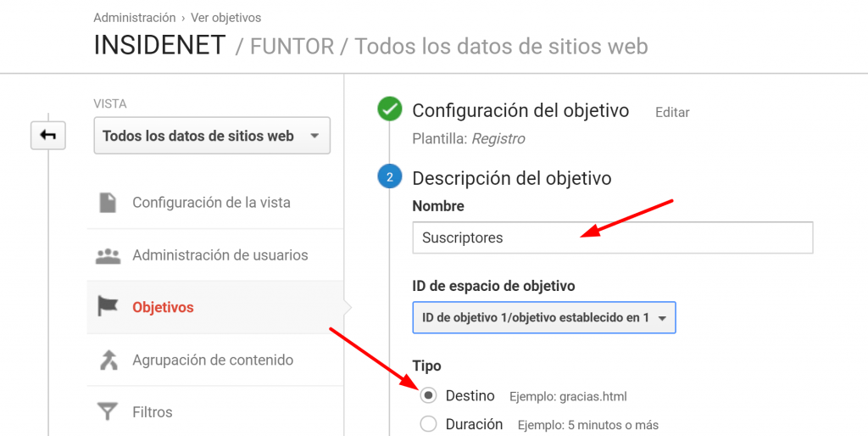The width and height of the screenshot is (868, 436).
Task: Open the Filtros menu item
Action: point(153,412)
